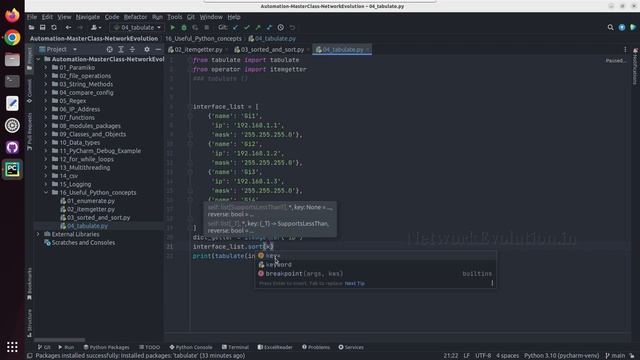Screen dimensions: 640x360
Task: Toggle the Pull Requests side panel
Action: pyautogui.click(x=29, y=131)
